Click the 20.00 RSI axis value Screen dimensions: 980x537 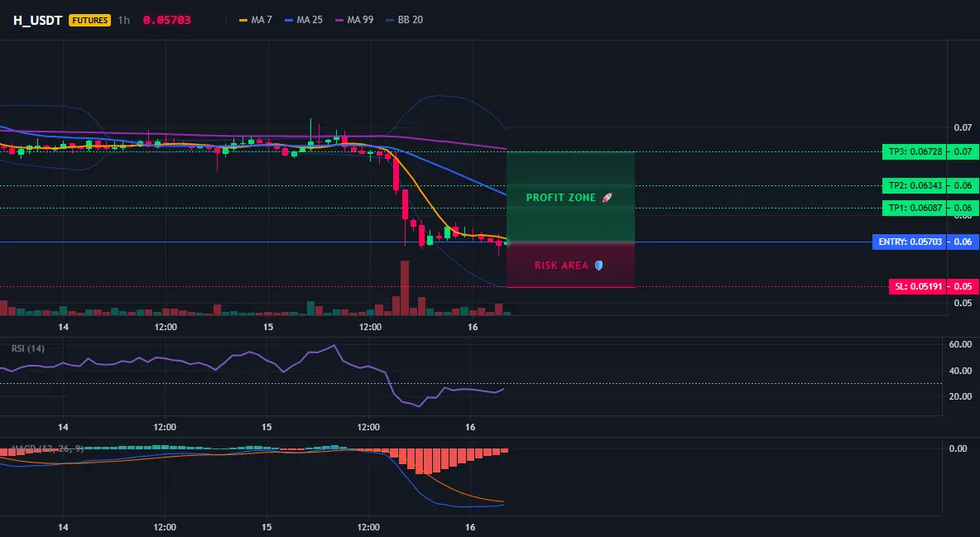(960, 396)
